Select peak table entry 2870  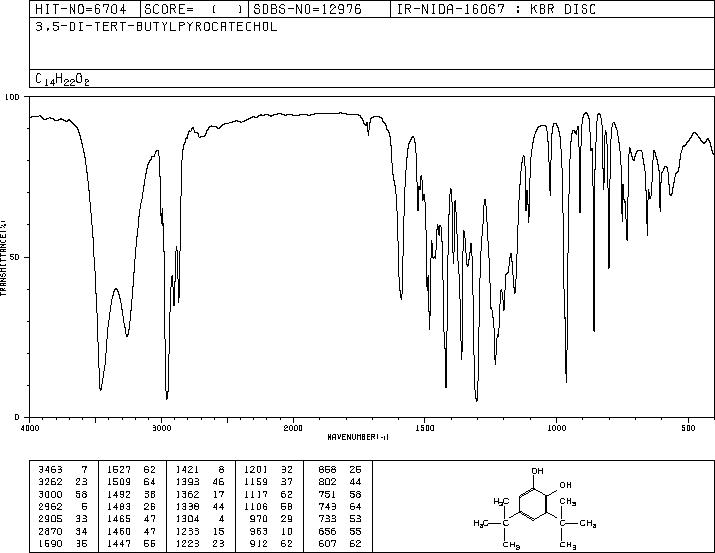(x=64, y=532)
